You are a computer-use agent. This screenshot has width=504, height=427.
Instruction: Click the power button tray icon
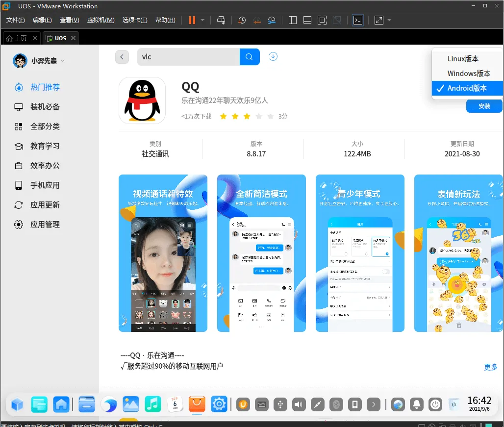435,404
